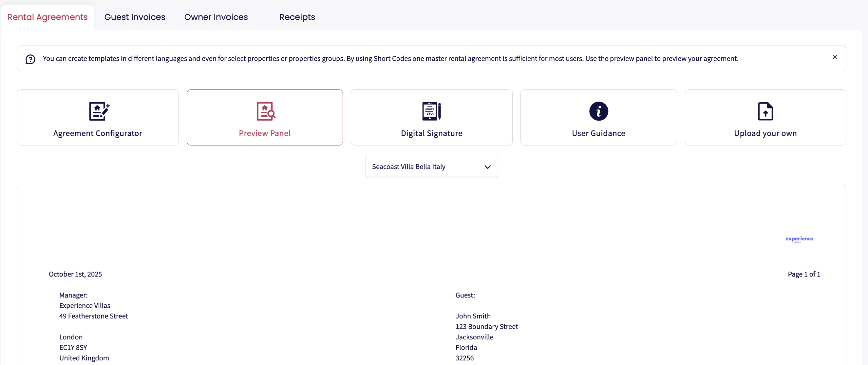Open the Agreement Configurator label
Screen dimensions: 868x365
click(98, 133)
